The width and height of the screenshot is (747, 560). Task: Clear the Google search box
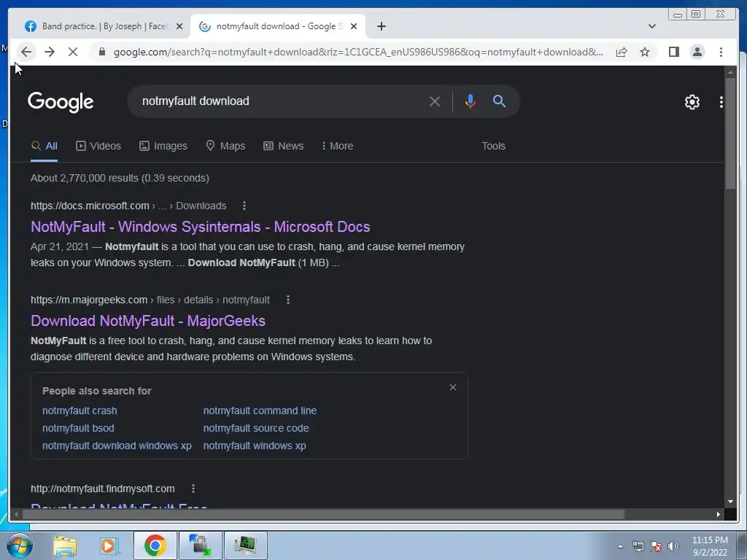pyautogui.click(x=434, y=101)
